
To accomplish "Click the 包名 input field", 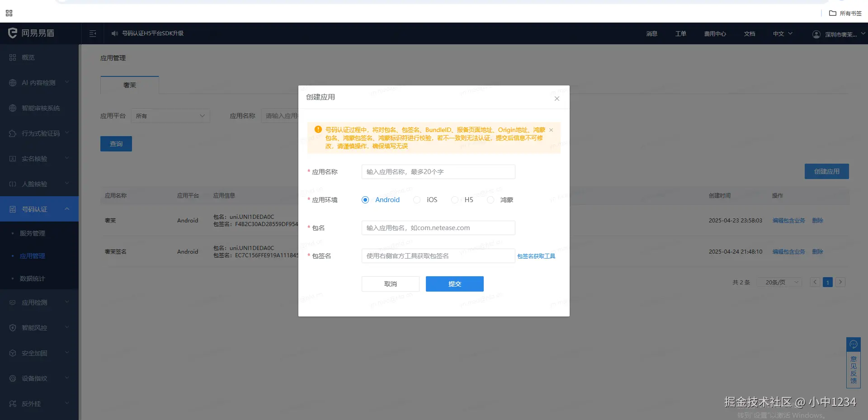I will click(439, 228).
